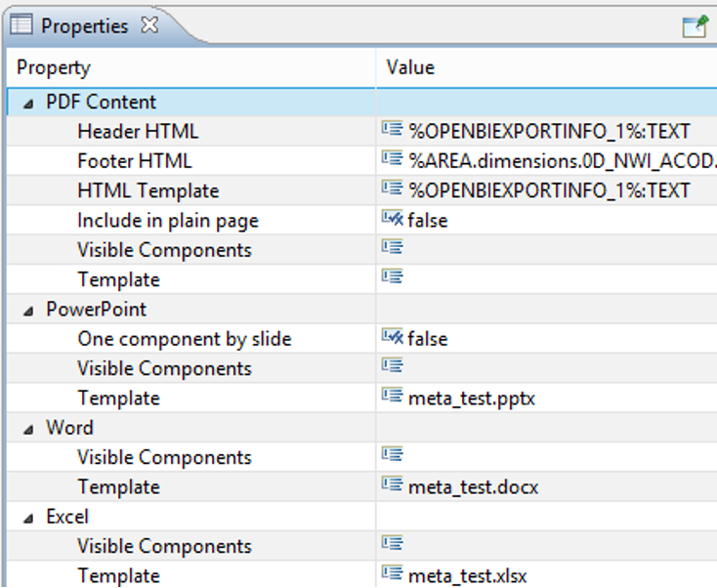Edit Excel Visible Components value field
Screen dimensions: 717x588
tap(546, 546)
